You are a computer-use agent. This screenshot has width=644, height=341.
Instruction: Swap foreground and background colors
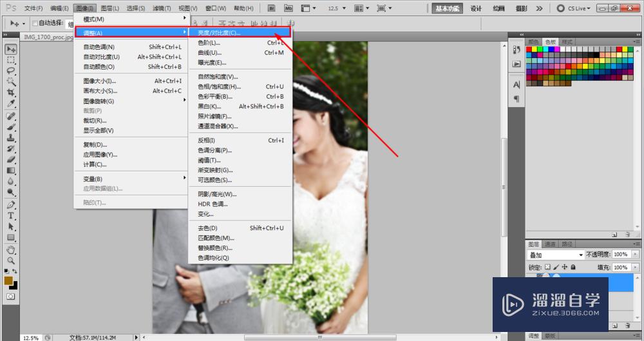pyautogui.click(x=15, y=271)
